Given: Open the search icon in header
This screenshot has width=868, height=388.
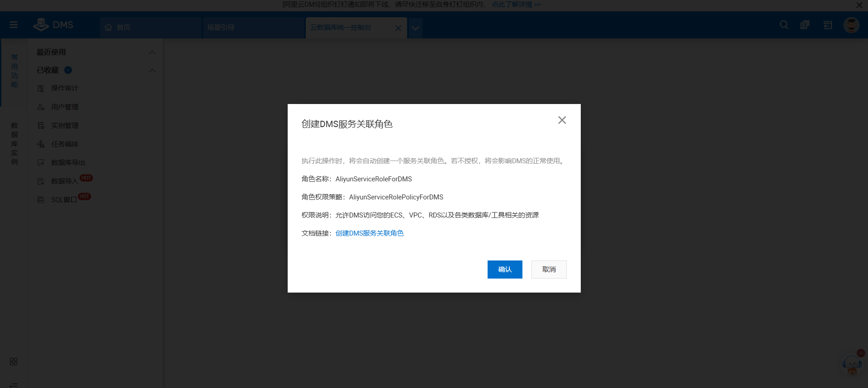Looking at the screenshot, I should coord(784,25).
